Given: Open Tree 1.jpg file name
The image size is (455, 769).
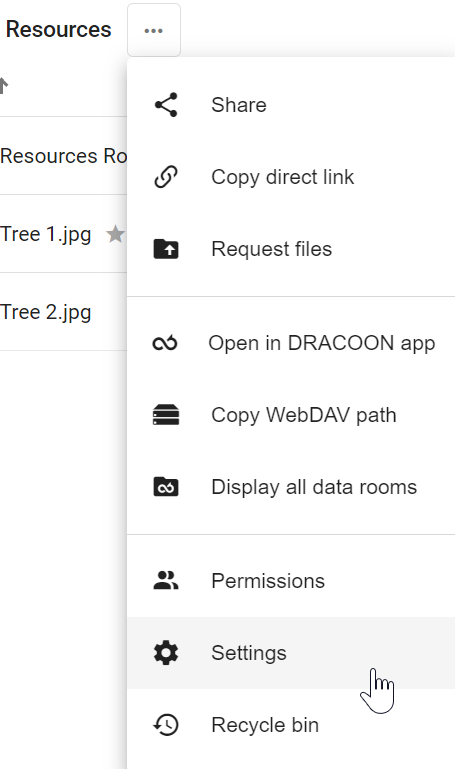Looking at the screenshot, I should point(46,234).
